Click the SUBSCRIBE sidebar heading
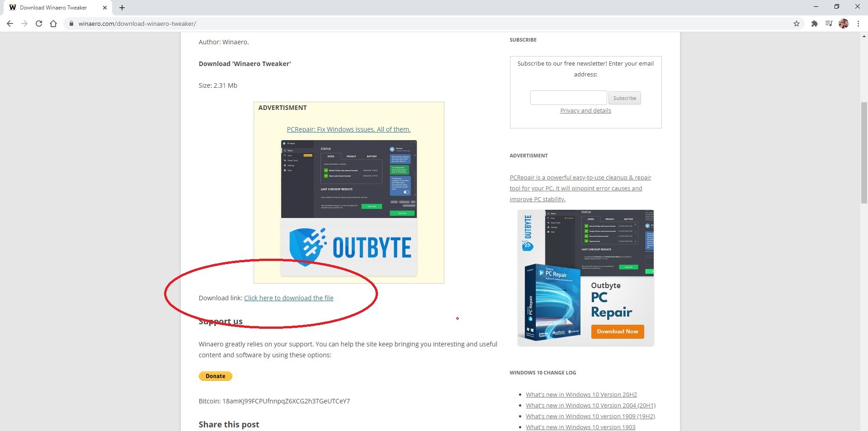868x431 pixels. [x=523, y=40]
